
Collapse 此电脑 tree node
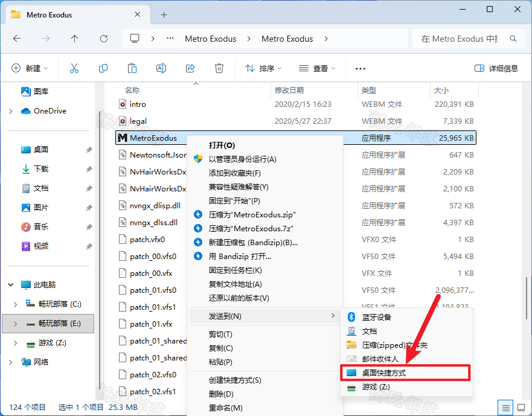pos(10,285)
